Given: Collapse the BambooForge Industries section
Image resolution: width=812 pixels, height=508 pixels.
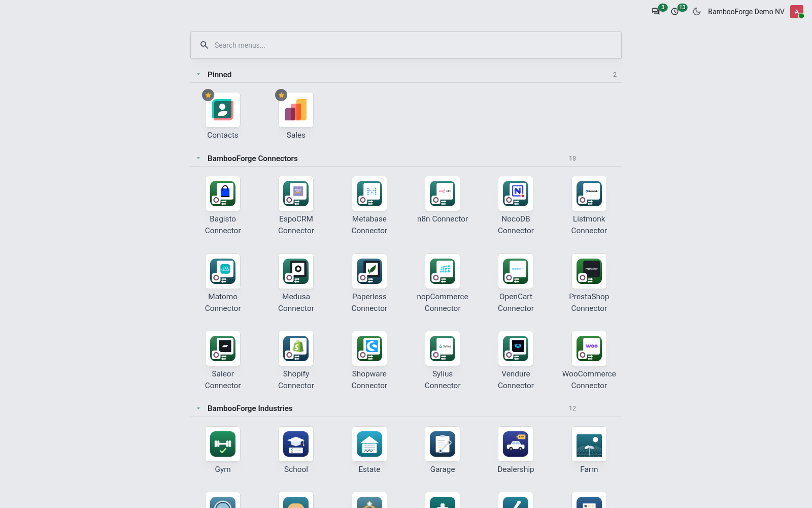Looking at the screenshot, I should coord(198,408).
